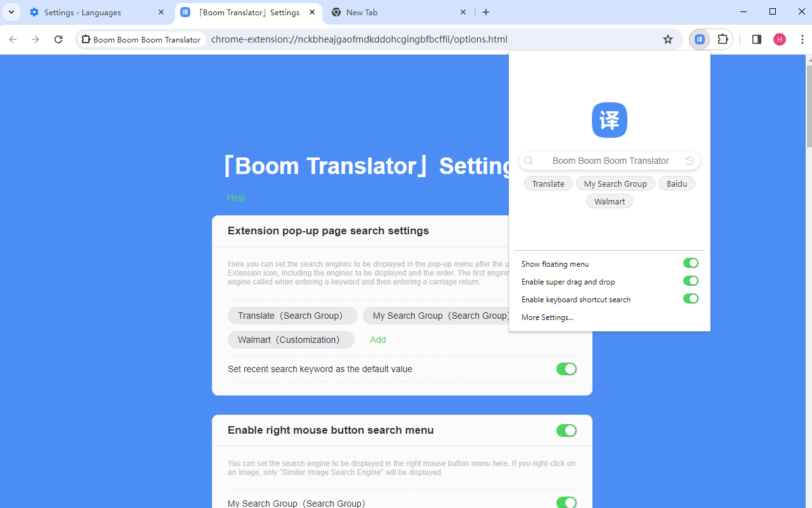Click the search tabs dropdown arrow

coord(11,12)
